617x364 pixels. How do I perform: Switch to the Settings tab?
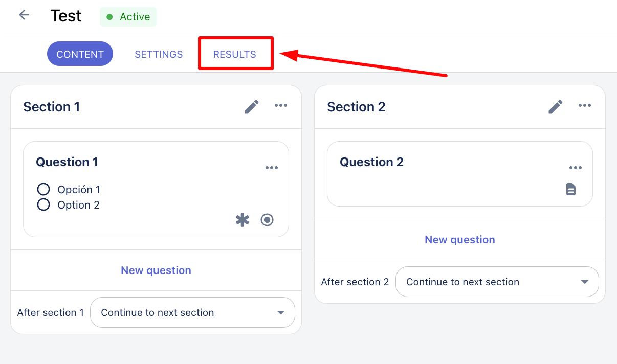[159, 54]
